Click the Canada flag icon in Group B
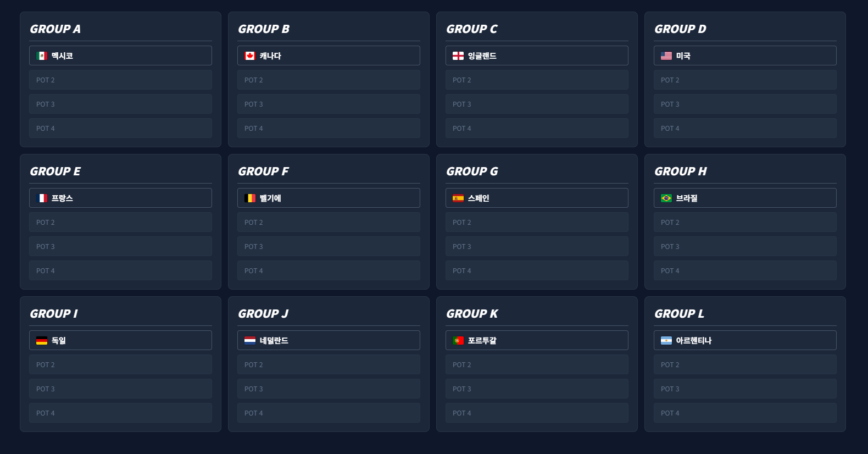 (x=250, y=56)
